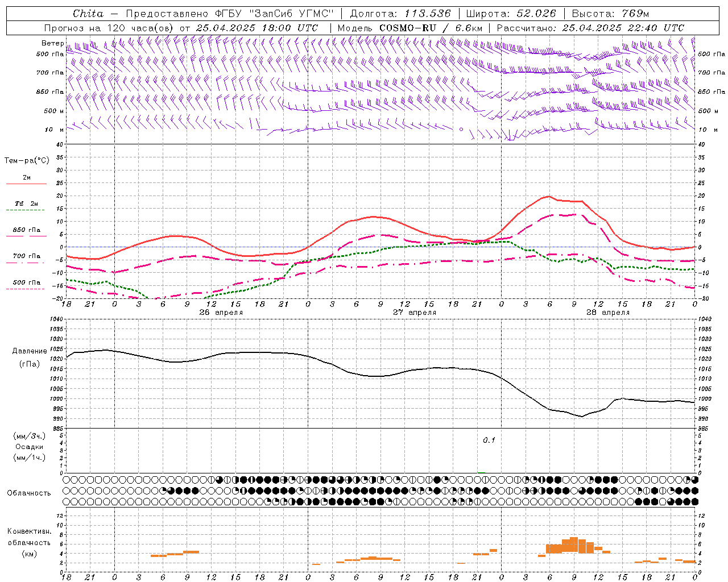Click the tallest orange convective cloud bar
The height and width of the screenshot is (582, 728).
pyautogui.click(x=573, y=545)
